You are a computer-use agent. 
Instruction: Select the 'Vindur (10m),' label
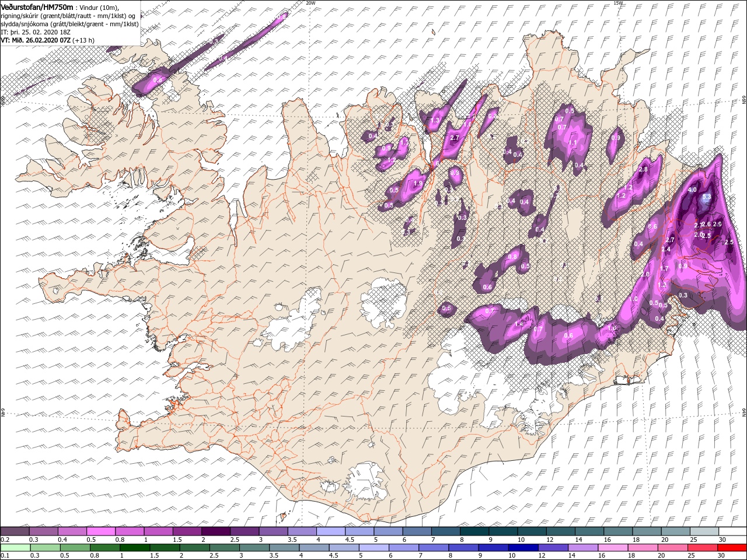pyautogui.click(x=98, y=7)
